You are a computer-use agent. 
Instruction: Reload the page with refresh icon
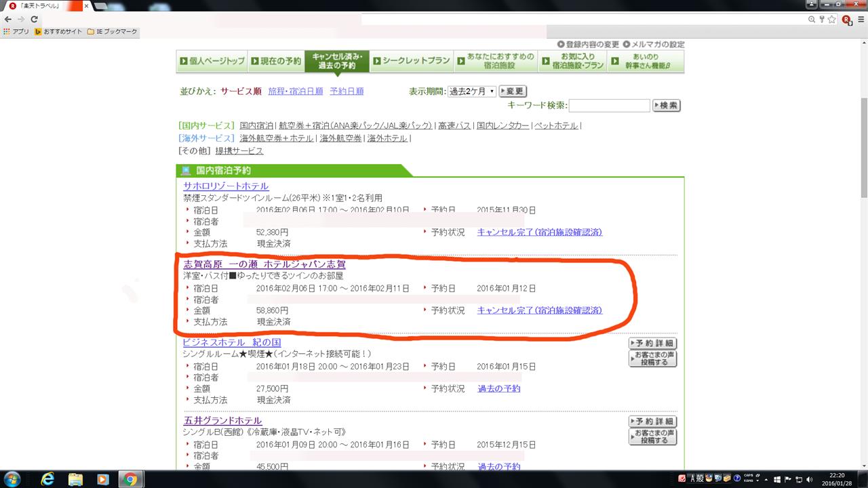coord(34,19)
